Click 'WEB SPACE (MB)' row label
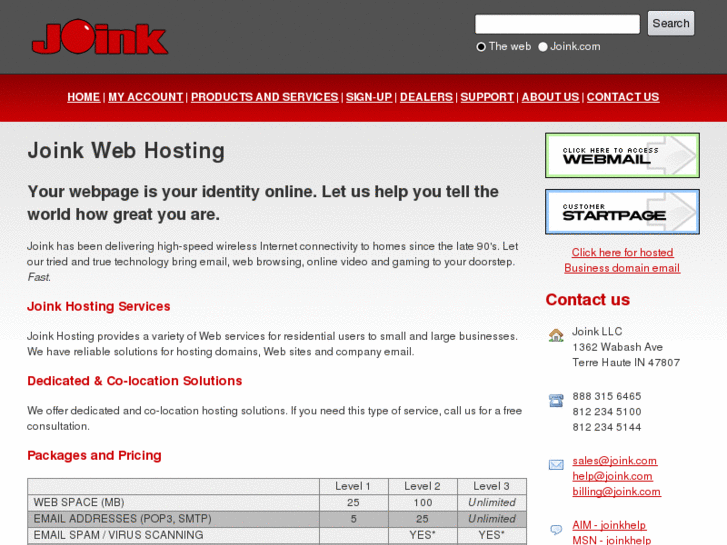 coord(79,502)
